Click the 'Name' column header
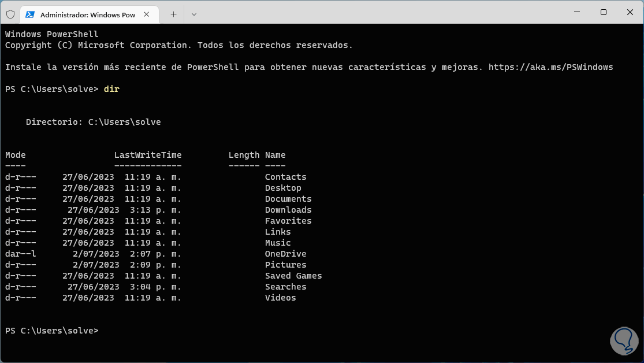644x363 pixels. 275,155
